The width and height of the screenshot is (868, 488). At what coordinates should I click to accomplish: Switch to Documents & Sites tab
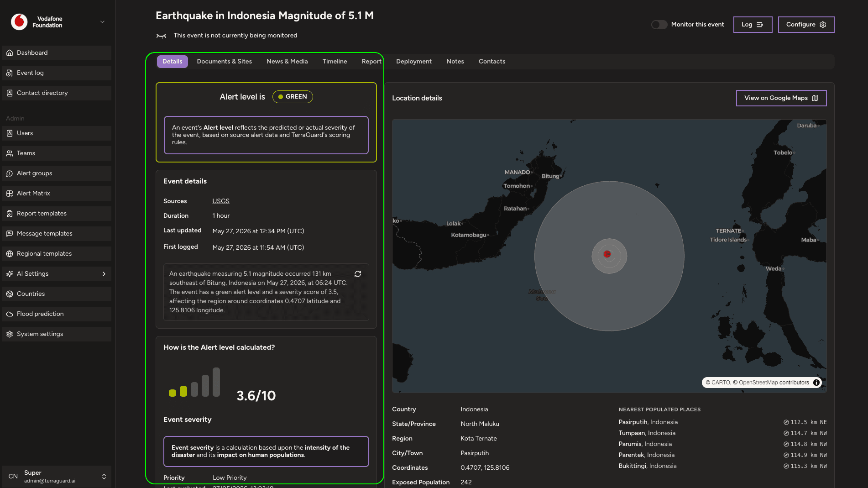click(x=224, y=62)
